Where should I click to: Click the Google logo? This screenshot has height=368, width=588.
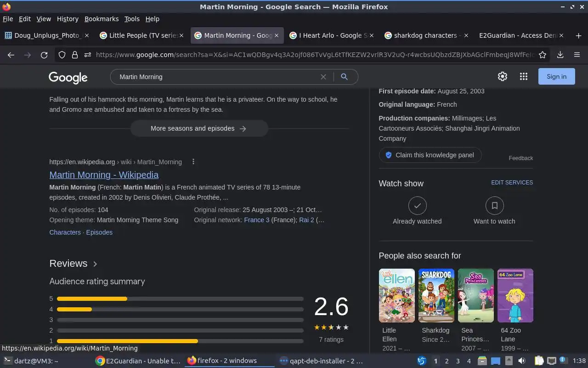pos(68,77)
